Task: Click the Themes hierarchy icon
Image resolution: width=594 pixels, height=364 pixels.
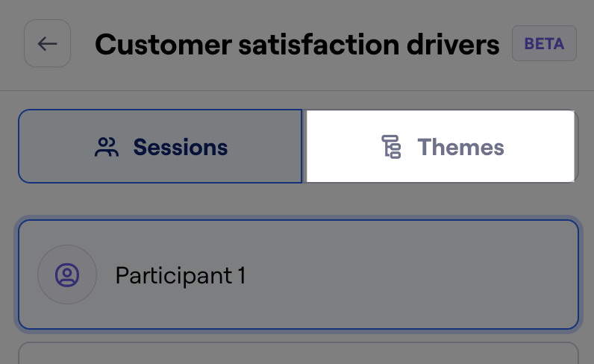Action: pyautogui.click(x=391, y=147)
